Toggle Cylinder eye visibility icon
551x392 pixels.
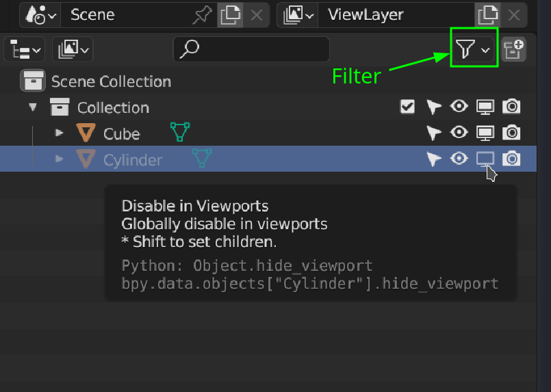(459, 159)
